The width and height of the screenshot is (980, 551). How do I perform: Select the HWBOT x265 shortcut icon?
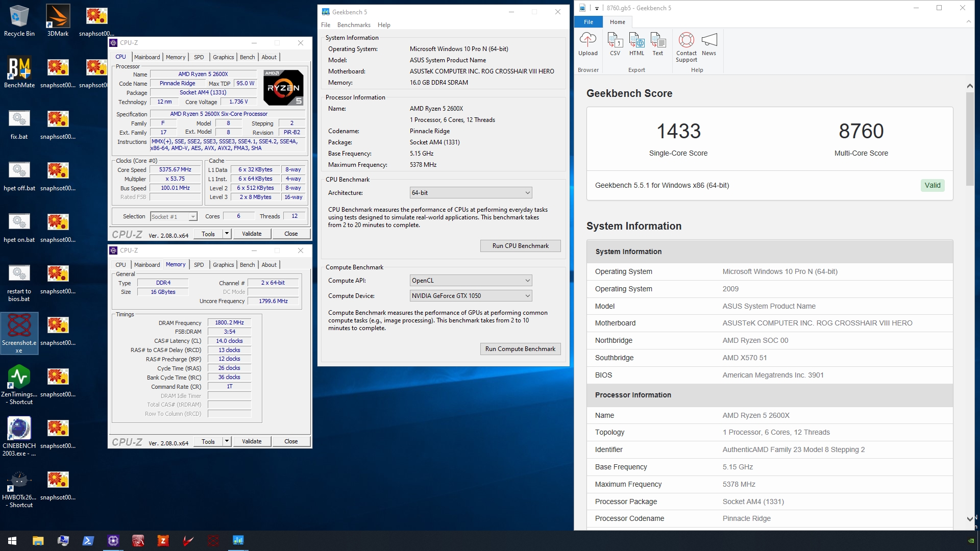click(19, 488)
